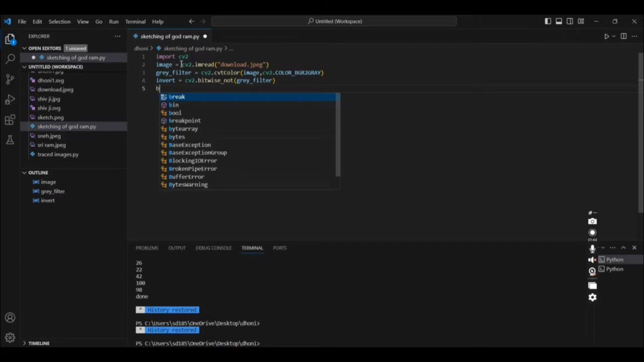644x362 pixels.
Task: Open the Help menu
Action: (x=158, y=22)
